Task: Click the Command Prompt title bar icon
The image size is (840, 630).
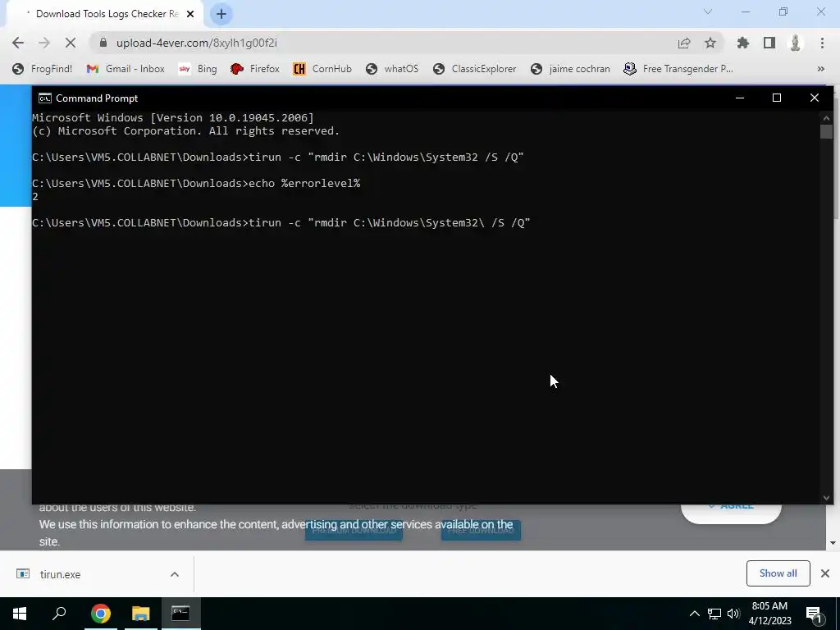Action: point(45,98)
